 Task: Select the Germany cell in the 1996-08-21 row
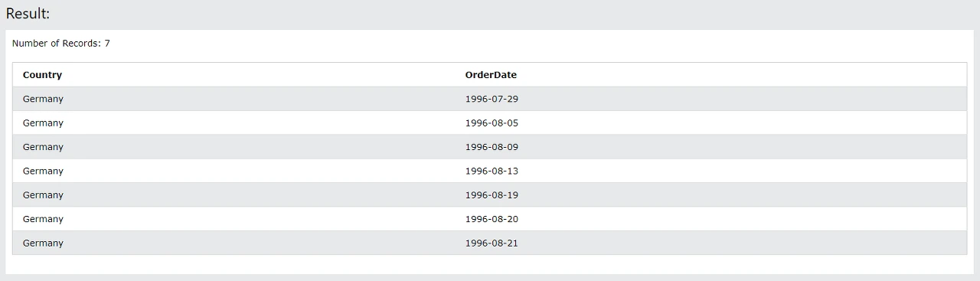43,243
